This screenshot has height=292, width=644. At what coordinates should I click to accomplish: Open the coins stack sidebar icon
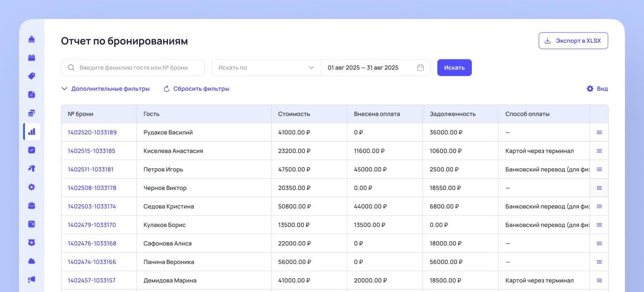pyautogui.click(x=31, y=113)
